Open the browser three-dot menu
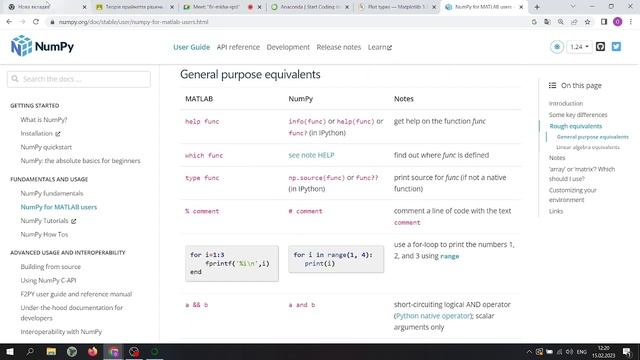The image size is (640, 360). click(631, 22)
